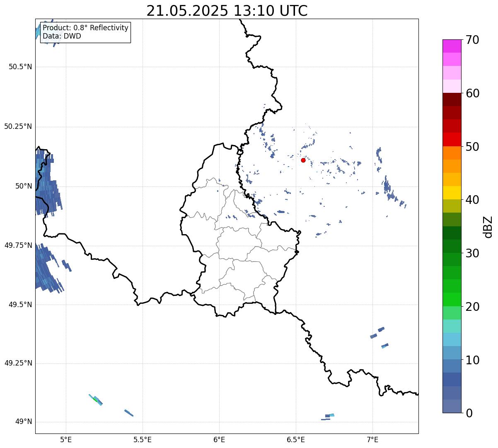Click the yellow colorbar segment just above 40 dBZ

click(452, 193)
